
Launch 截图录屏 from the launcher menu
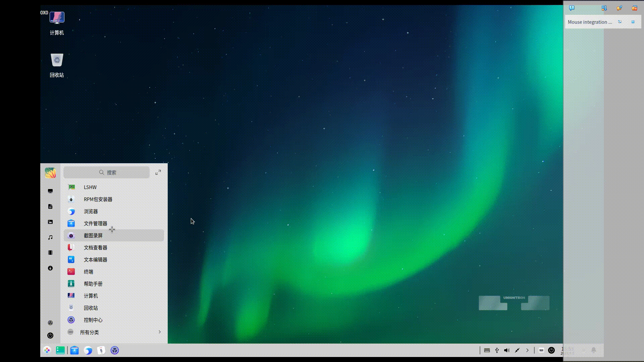click(x=93, y=235)
